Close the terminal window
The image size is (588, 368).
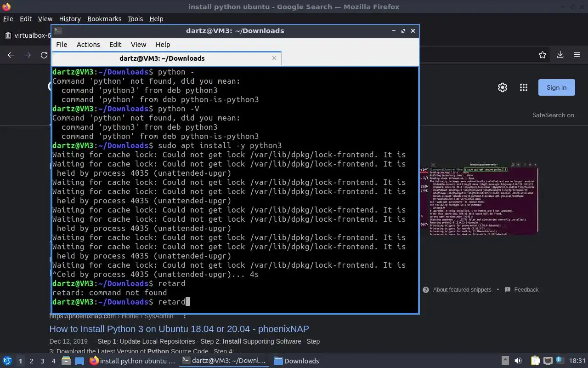coord(413,31)
